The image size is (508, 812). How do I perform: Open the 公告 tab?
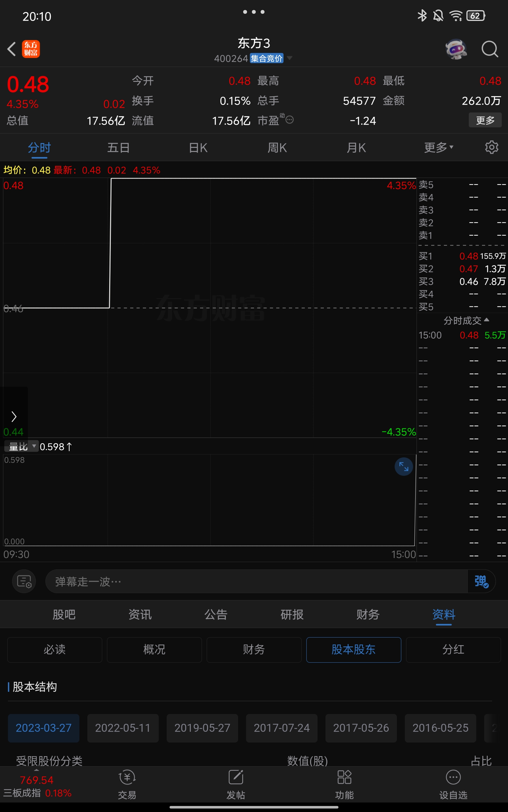point(216,614)
